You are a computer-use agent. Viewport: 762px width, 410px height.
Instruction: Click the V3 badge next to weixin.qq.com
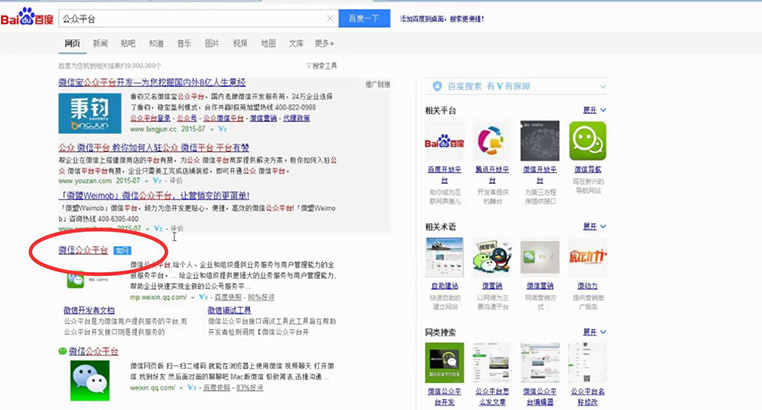(191, 388)
